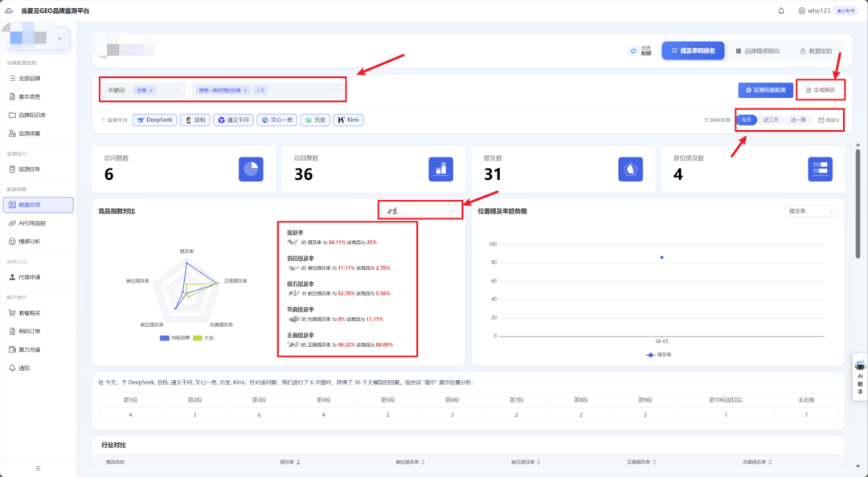Open 全部品牌 in the sidebar
The height and width of the screenshot is (477, 868).
tap(30, 79)
